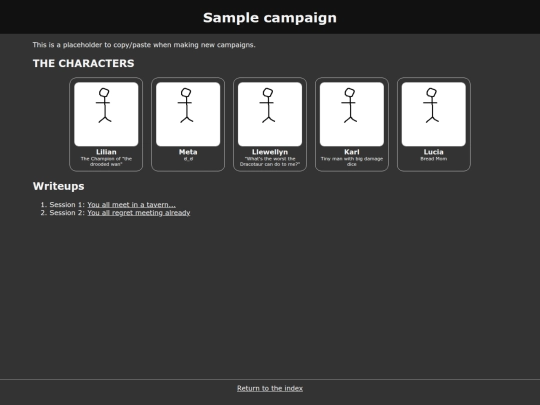Select Lilian's 'The Champion of' caption
The height and width of the screenshot is (405, 540).
[106, 162]
